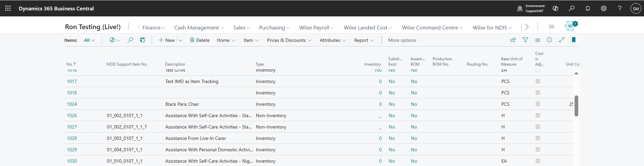Click the Share icon
The width and height of the screenshot is (644, 166).
(513, 40)
